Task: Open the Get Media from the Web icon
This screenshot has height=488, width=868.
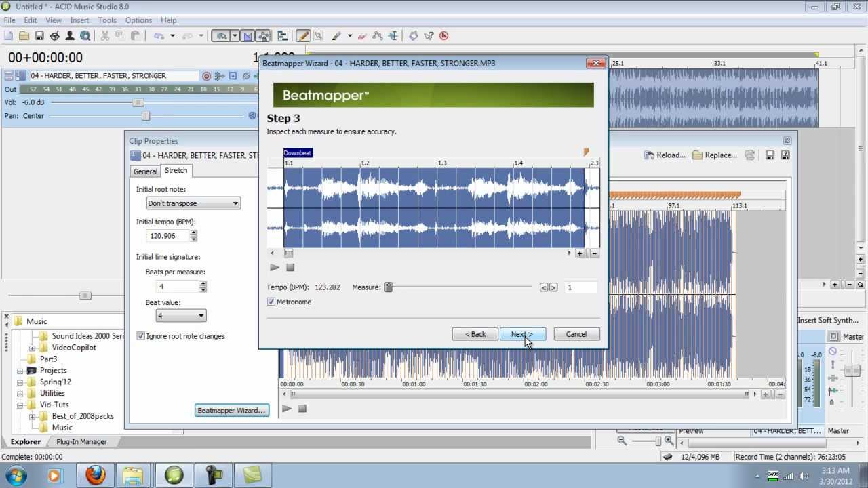Action: [x=85, y=36]
